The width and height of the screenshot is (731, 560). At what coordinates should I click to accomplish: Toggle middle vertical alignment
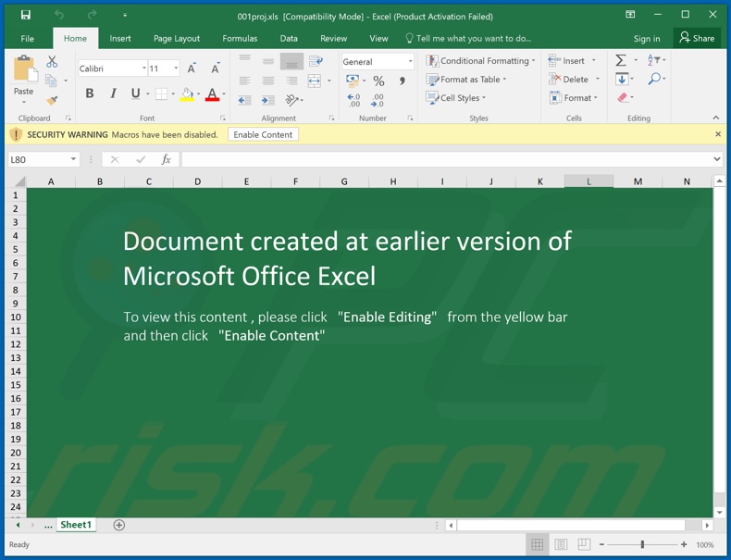click(x=268, y=61)
